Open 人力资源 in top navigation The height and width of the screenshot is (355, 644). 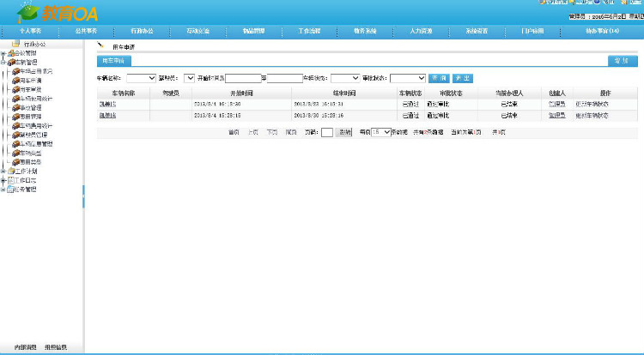[415, 30]
